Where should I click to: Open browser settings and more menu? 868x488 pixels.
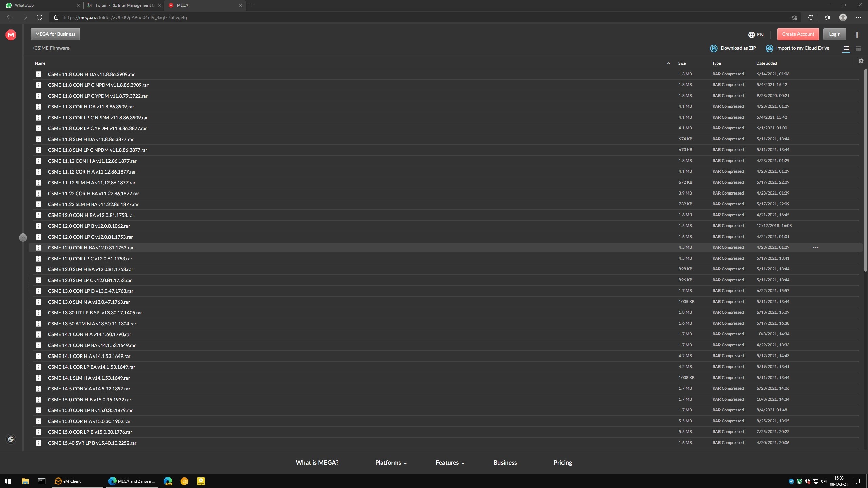click(x=858, y=17)
